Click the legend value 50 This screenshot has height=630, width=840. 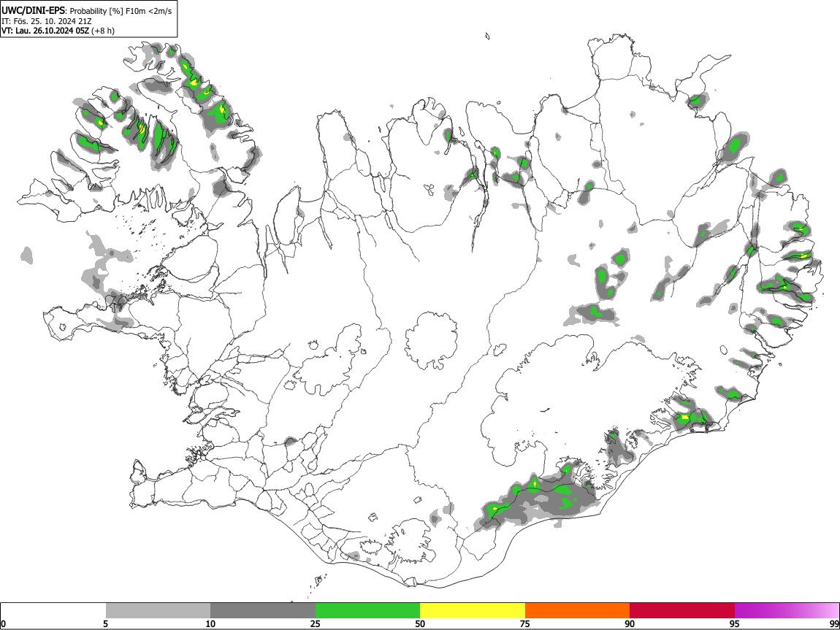click(x=420, y=623)
